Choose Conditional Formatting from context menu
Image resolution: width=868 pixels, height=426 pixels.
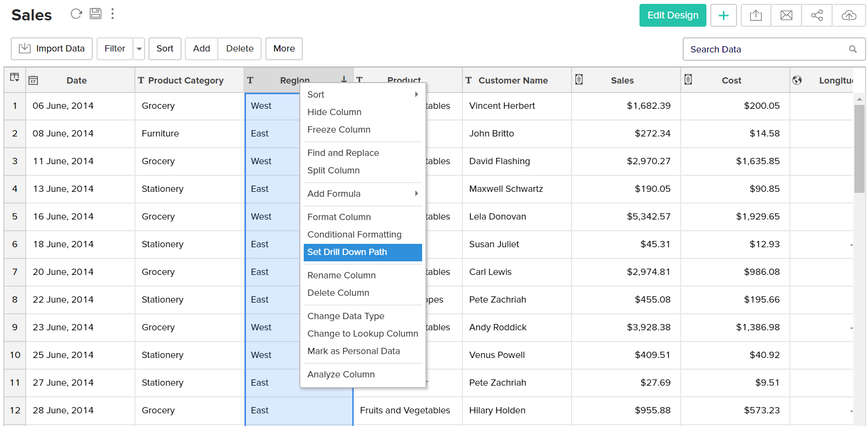click(x=354, y=235)
